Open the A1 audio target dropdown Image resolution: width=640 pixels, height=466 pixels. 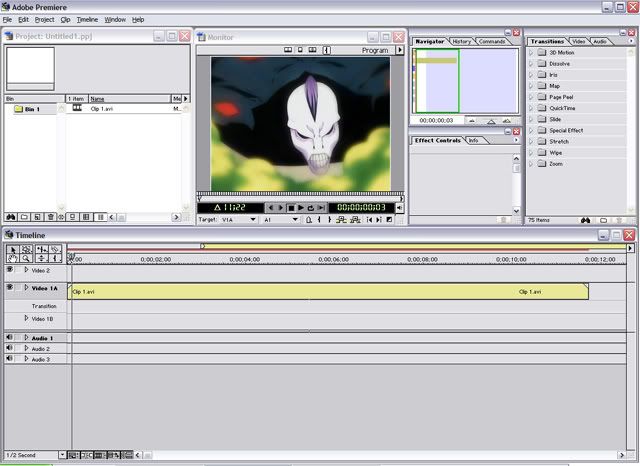295,220
